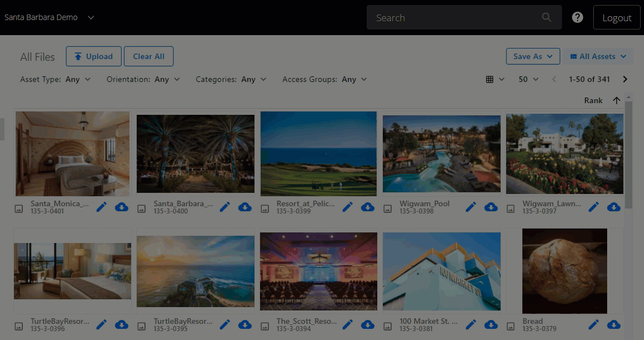Screen dimensions: 644x340
Task: Focus the Search input field
Action: [x=464, y=17]
